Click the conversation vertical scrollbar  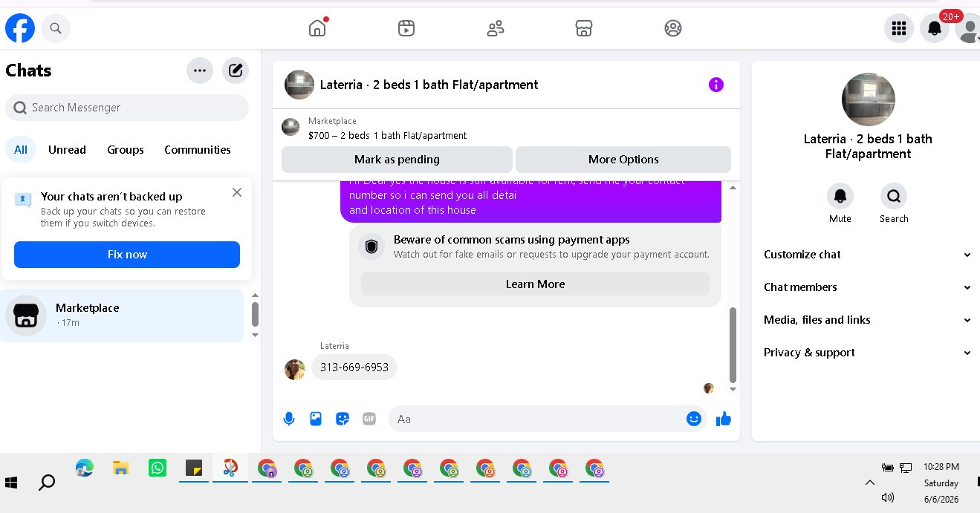pyautogui.click(x=733, y=344)
